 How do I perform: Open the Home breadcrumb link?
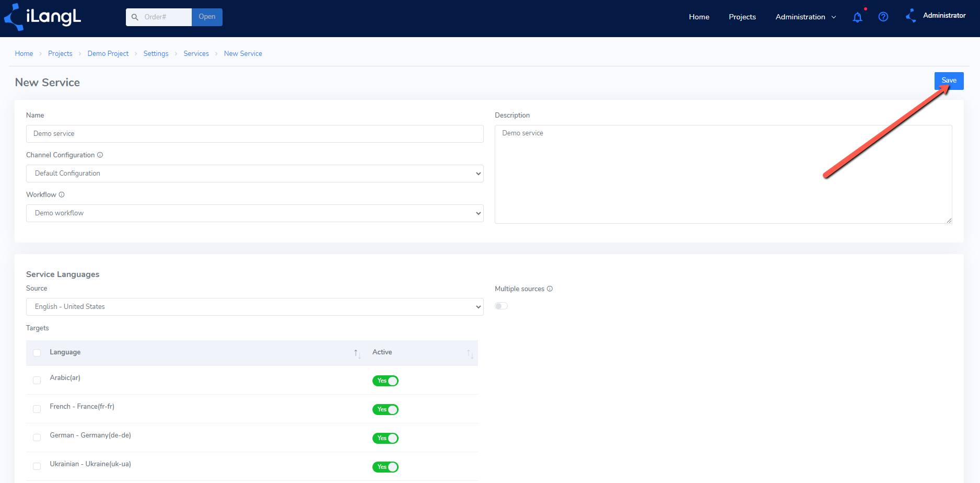pos(24,54)
